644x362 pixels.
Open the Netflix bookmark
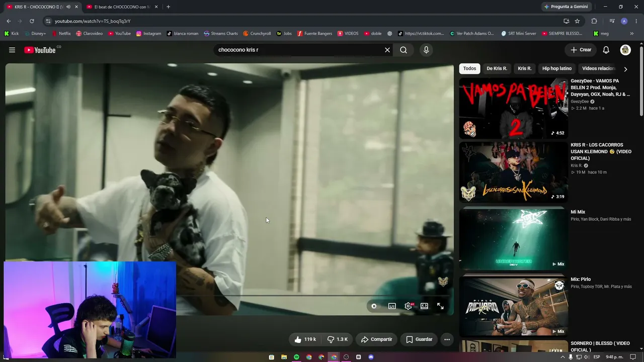click(61, 34)
